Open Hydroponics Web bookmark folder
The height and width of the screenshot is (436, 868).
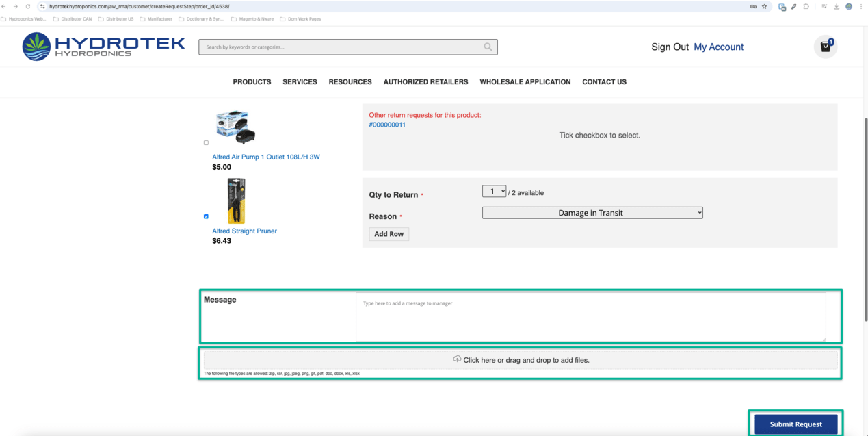coord(24,19)
